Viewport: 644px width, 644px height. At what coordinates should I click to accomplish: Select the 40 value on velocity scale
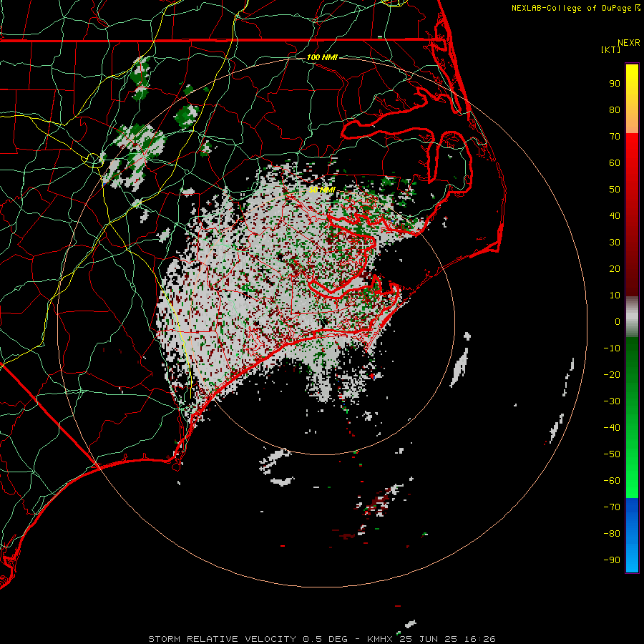tap(615, 215)
